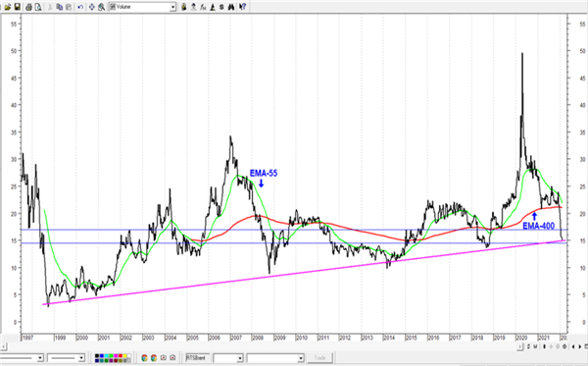Click the context help question-mark icon
The width and height of the screenshot is (588, 366).
243,7
